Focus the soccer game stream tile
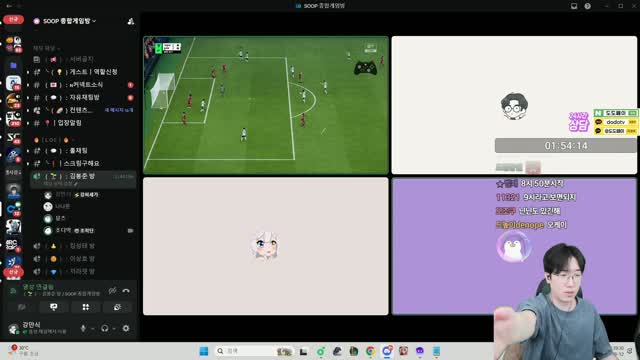The height and width of the screenshot is (360, 640). pyautogui.click(x=266, y=105)
